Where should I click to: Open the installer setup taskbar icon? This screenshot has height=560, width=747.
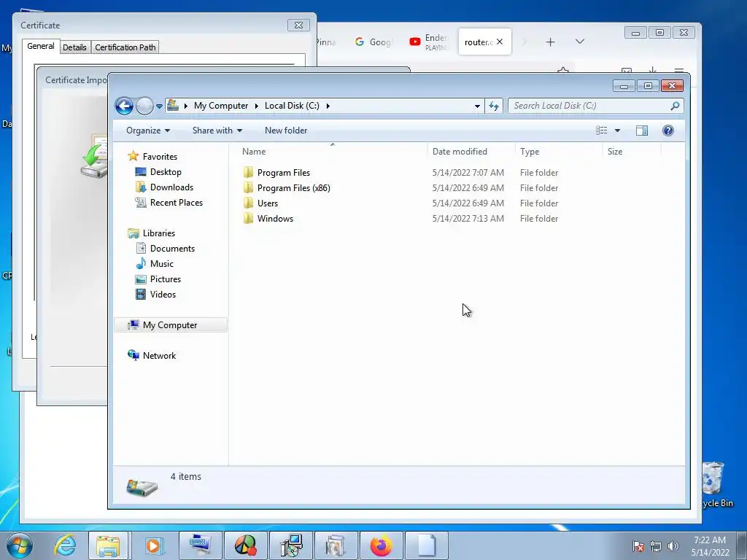pos(290,545)
